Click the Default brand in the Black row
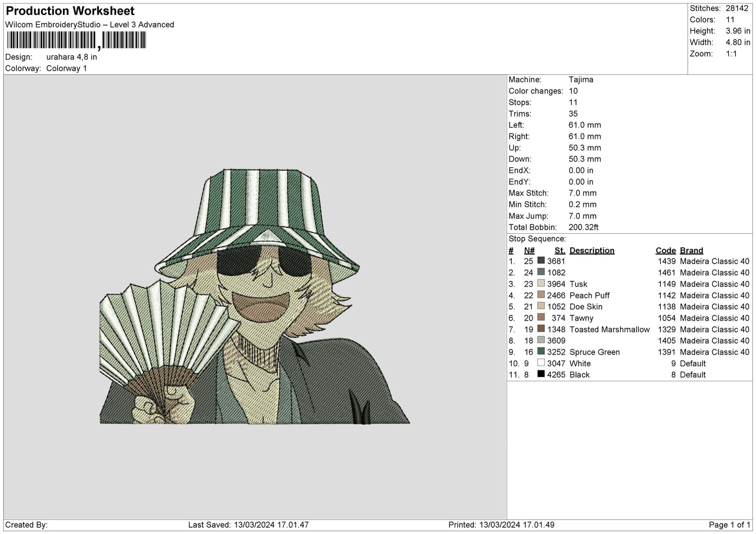Image resolution: width=756 pixels, height=534 pixels. point(693,375)
